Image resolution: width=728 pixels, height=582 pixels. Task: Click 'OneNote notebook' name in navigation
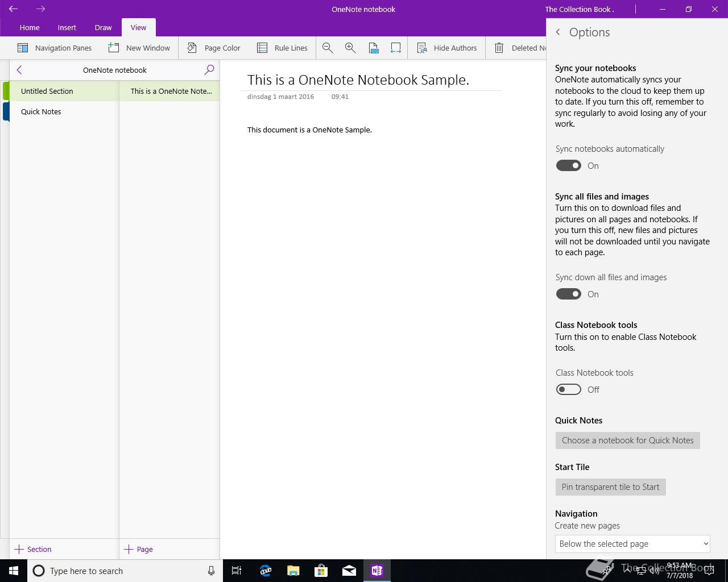click(115, 70)
